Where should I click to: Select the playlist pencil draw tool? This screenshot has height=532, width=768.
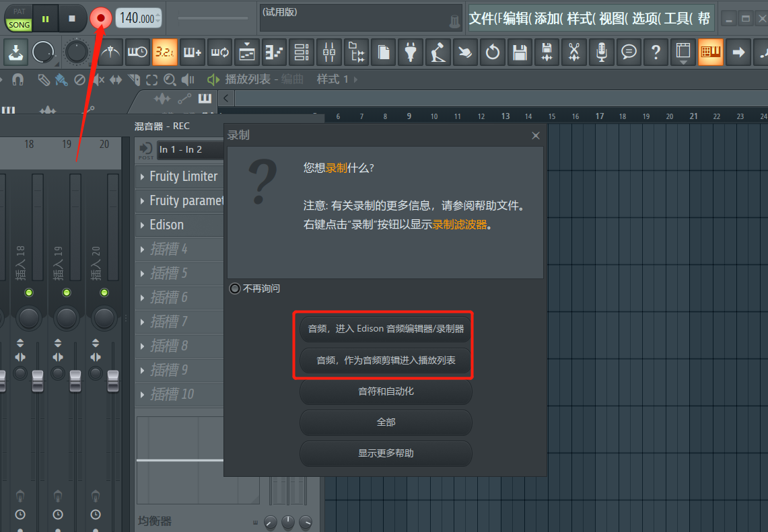(44, 80)
